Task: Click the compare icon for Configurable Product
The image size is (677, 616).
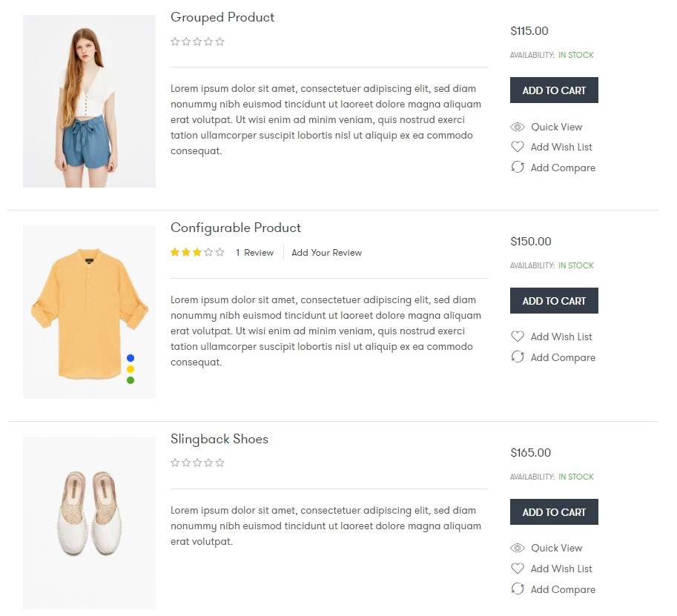Action: (x=518, y=357)
